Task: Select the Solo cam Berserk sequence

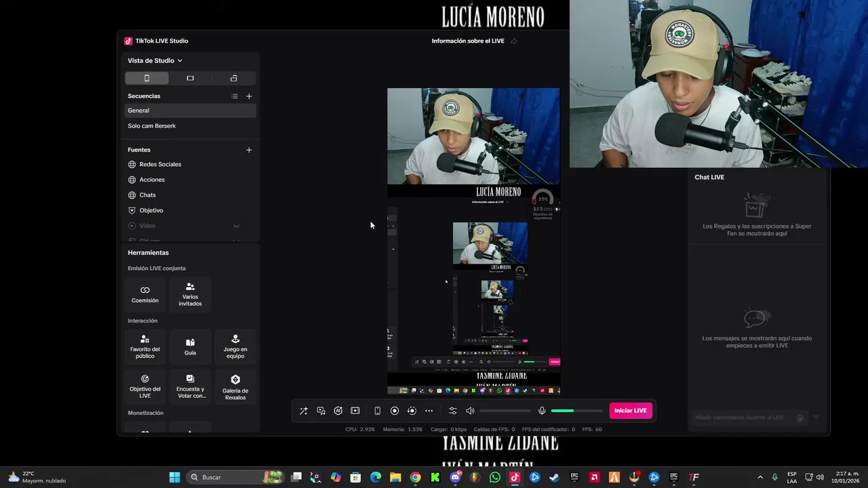Action: point(191,126)
